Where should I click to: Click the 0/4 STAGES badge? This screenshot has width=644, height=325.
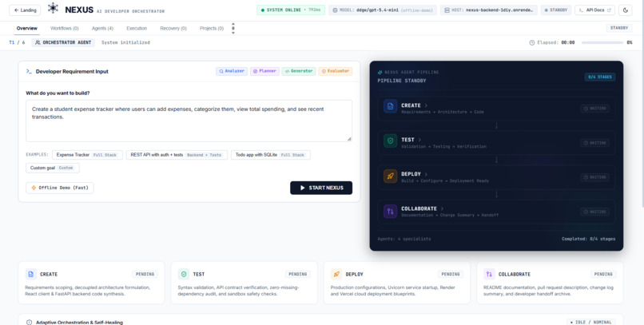(x=600, y=77)
